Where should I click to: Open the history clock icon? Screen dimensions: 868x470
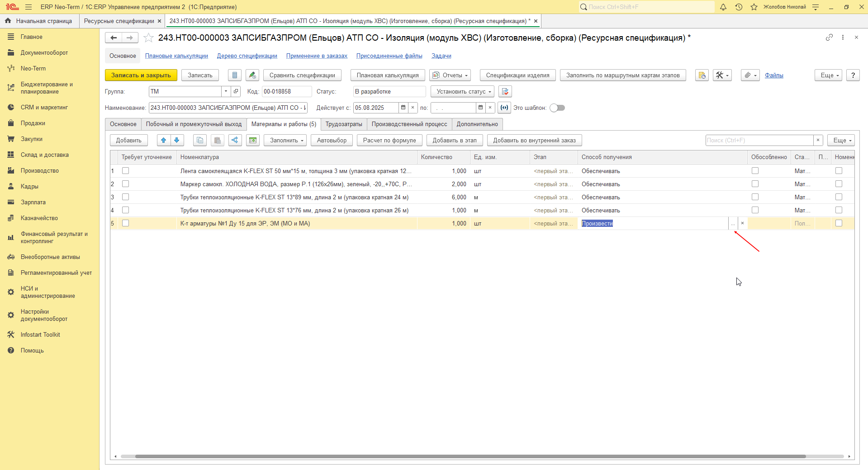coord(739,7)
